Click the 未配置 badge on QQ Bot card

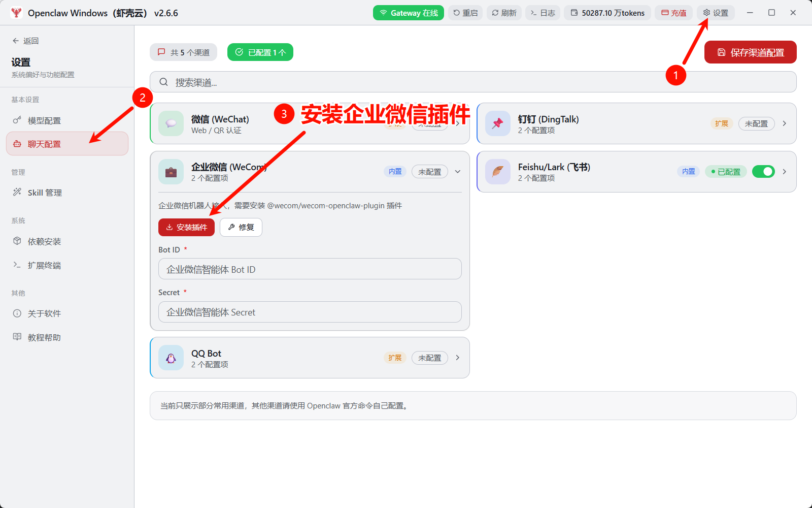point(429,358)
